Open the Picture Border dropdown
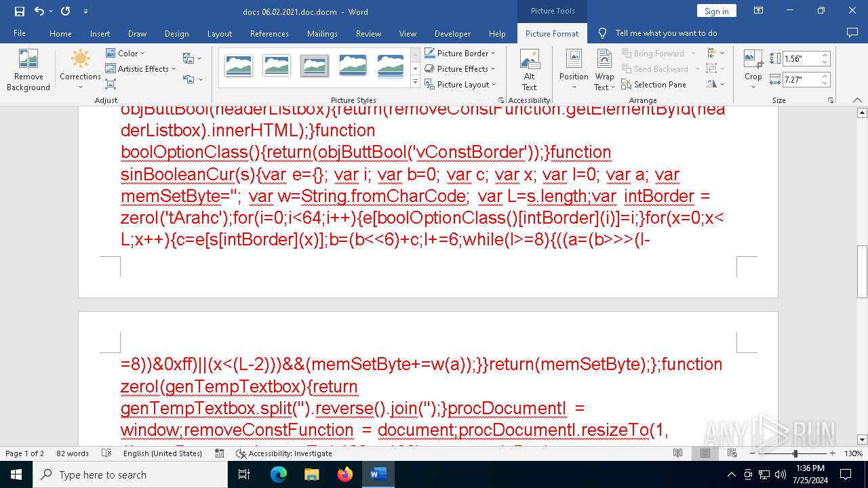Screen dimensions: 868x488 (x=460, y=53)
